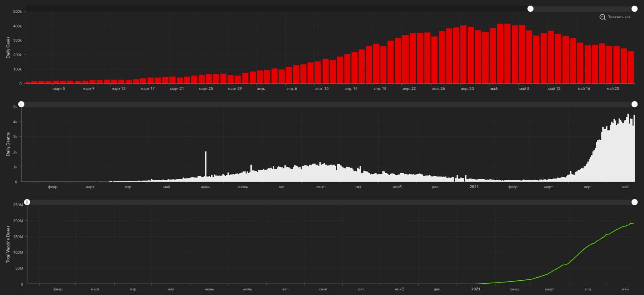
Task: Click the Daily Deaths chart scrollbar track
Action: [328, 104]
